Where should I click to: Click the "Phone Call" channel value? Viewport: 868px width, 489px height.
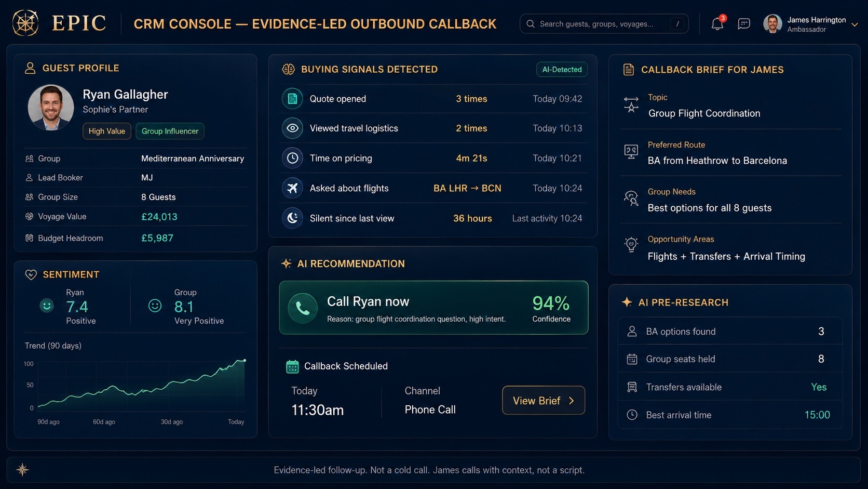click(x=430, y=409)
